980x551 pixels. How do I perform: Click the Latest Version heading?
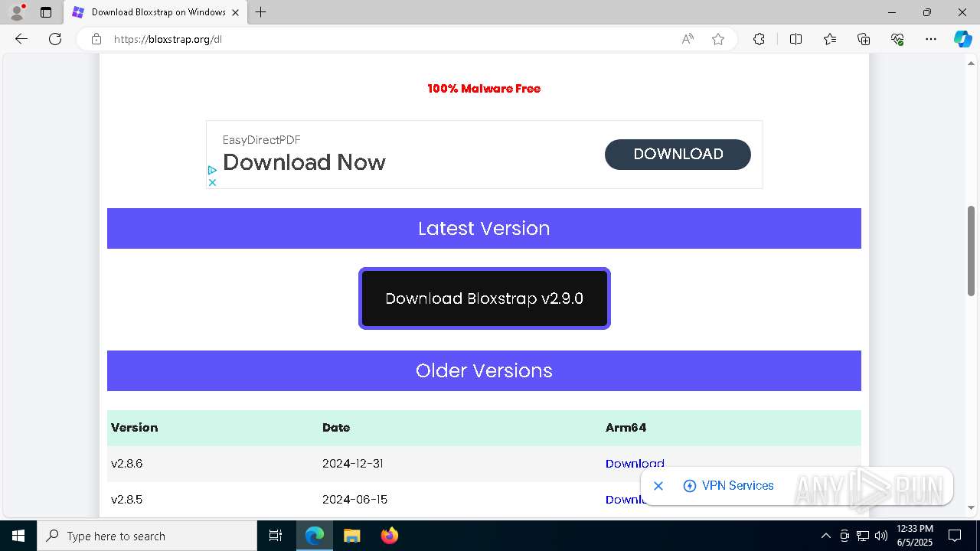484,228
